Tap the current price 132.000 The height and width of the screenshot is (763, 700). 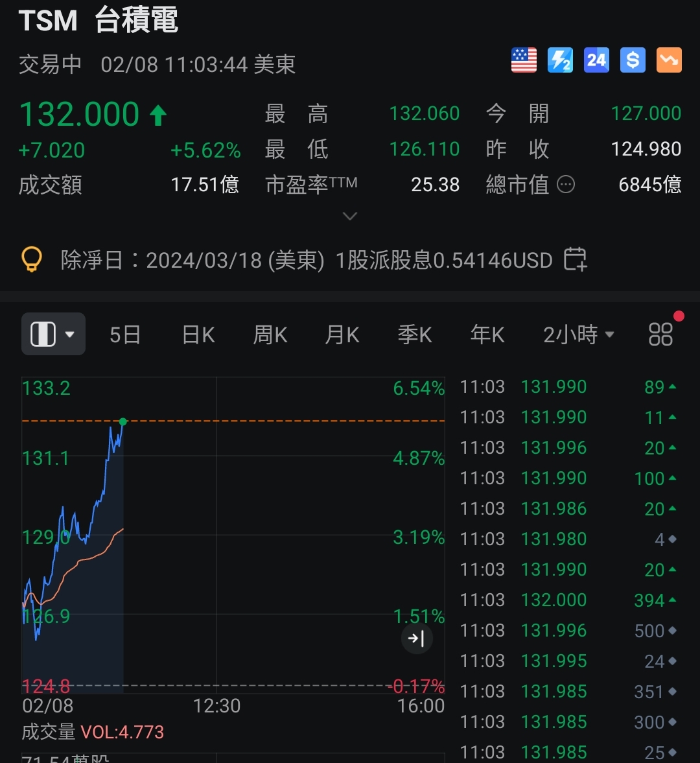[x=79, y=114]
